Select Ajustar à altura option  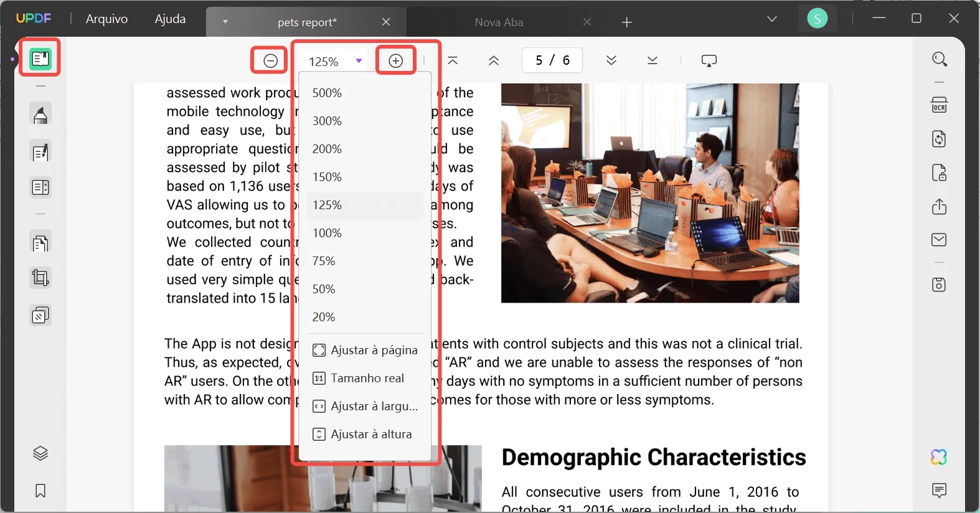[365, 434]
